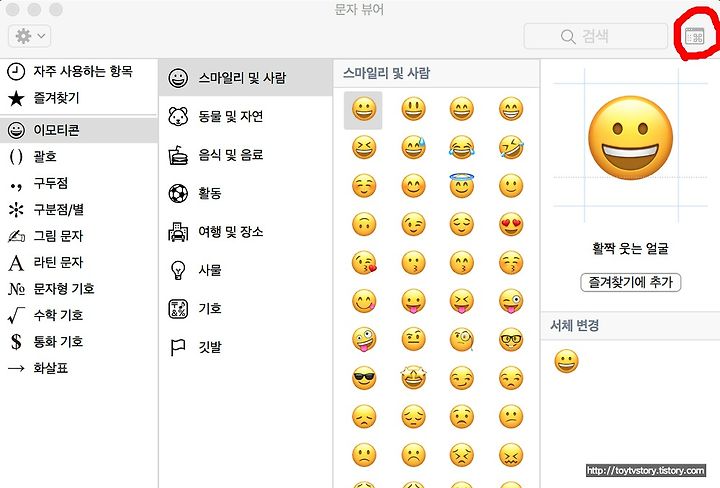Select 사물 objects subcategory
The image size is (720, 488).
coord(246,270)
